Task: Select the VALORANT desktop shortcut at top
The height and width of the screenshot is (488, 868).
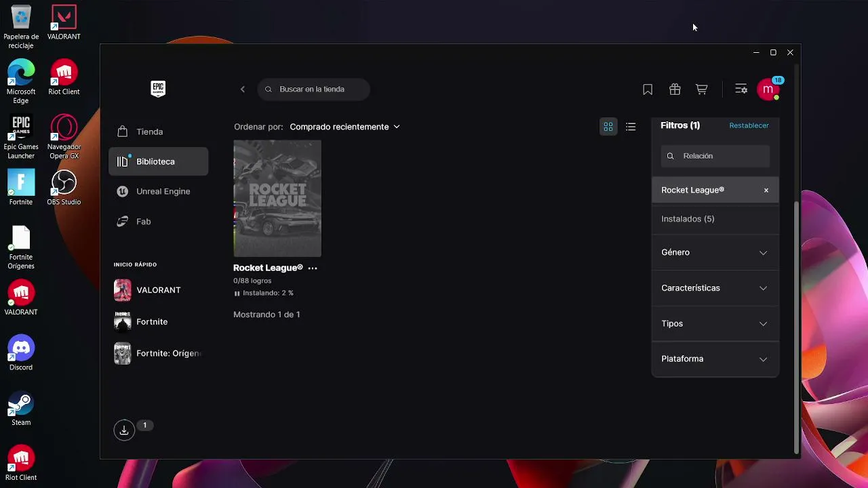Action: coord(64,23)
